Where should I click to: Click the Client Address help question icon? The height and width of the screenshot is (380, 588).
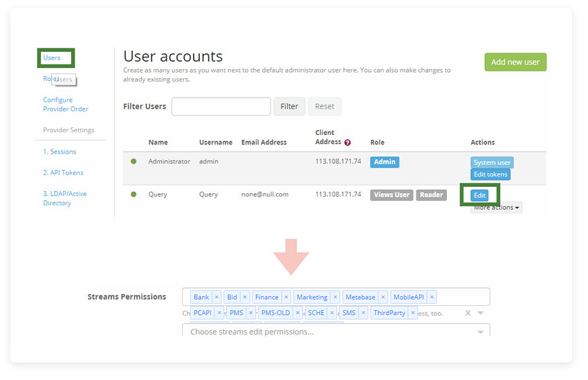coord(347,143)
